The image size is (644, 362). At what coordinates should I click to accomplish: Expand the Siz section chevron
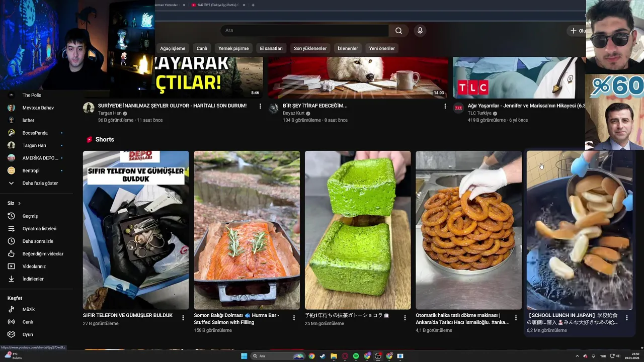(19, 204)
